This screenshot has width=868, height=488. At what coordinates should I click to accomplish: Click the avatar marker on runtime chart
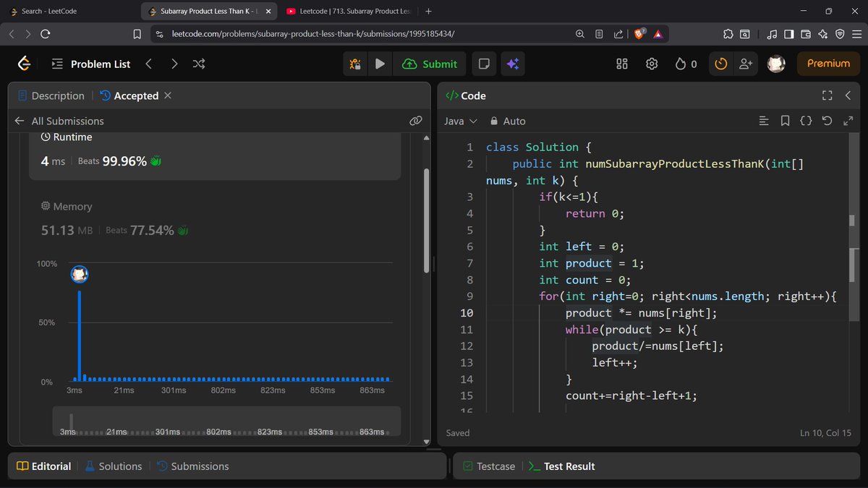tap(80, 274)
